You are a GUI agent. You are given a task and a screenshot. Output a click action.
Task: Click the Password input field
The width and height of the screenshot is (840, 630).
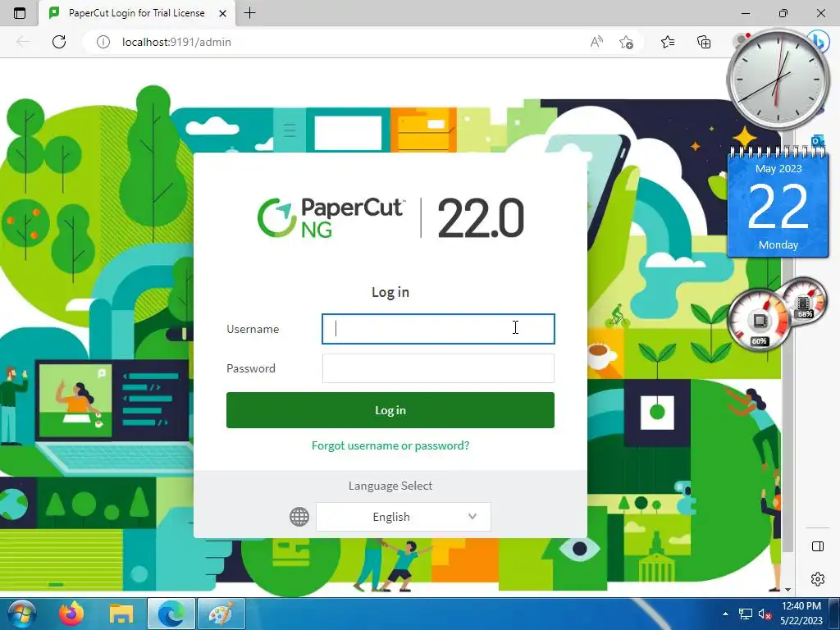pyautogui.click(x=438, y=368)
